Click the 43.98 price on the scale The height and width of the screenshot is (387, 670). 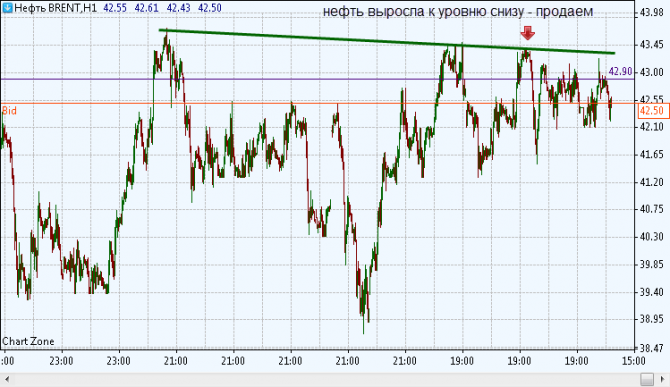pos(652,13)
